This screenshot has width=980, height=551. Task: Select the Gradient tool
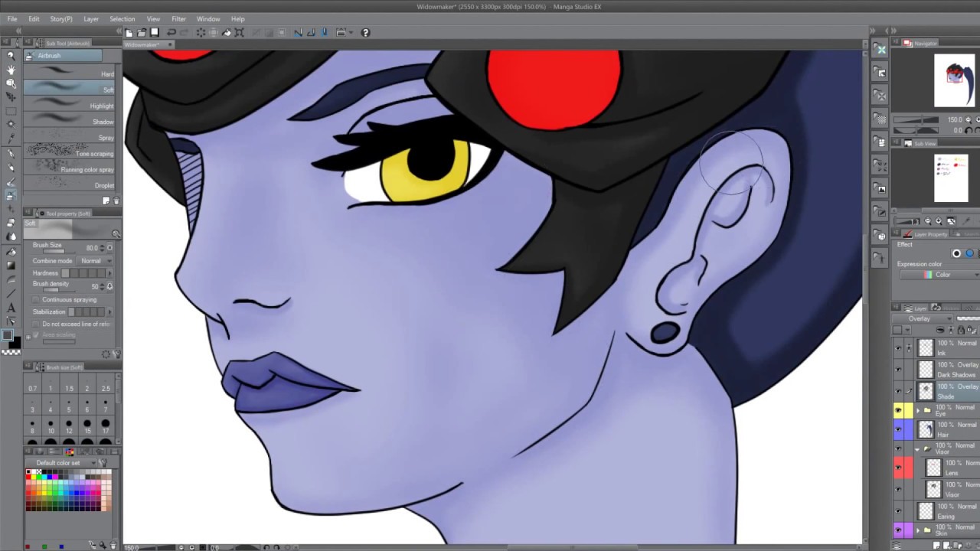pyautogui.click(x=11, y=266)
